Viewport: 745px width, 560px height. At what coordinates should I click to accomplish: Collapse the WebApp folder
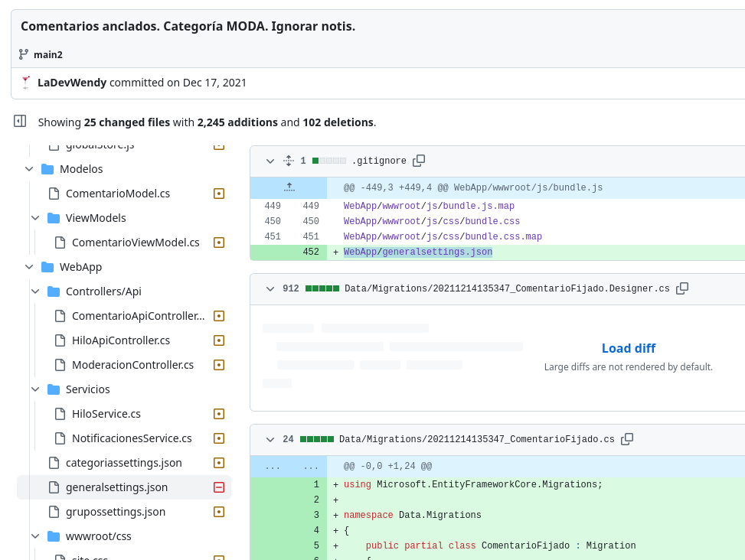29,267
